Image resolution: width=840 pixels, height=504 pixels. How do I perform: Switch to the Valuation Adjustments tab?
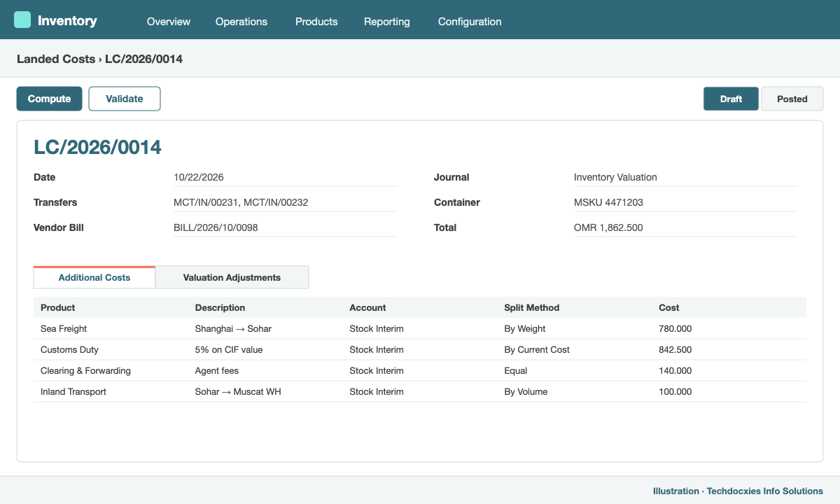click(x=232, y=277)
